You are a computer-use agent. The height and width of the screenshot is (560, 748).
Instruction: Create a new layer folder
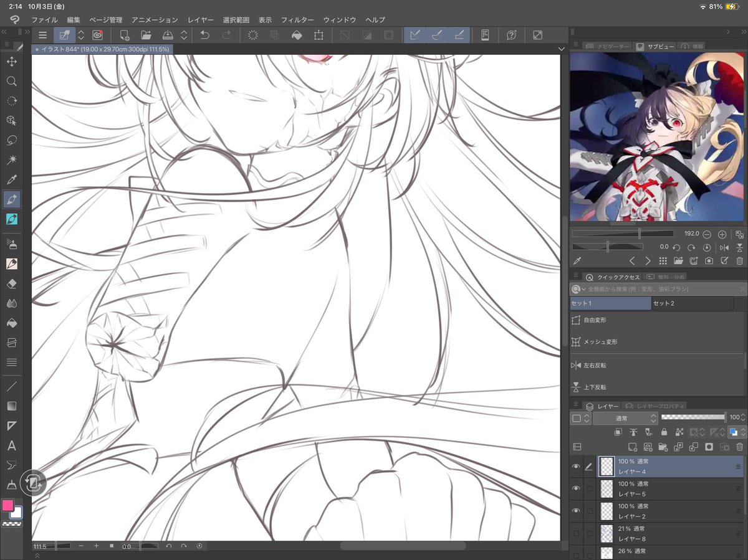pyautogui.click(x=663, y=447)
